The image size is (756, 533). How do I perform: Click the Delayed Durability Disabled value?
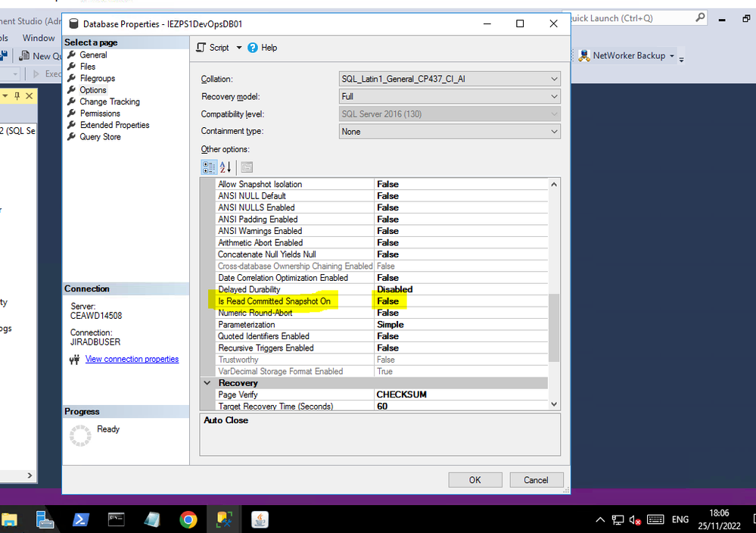394,289
